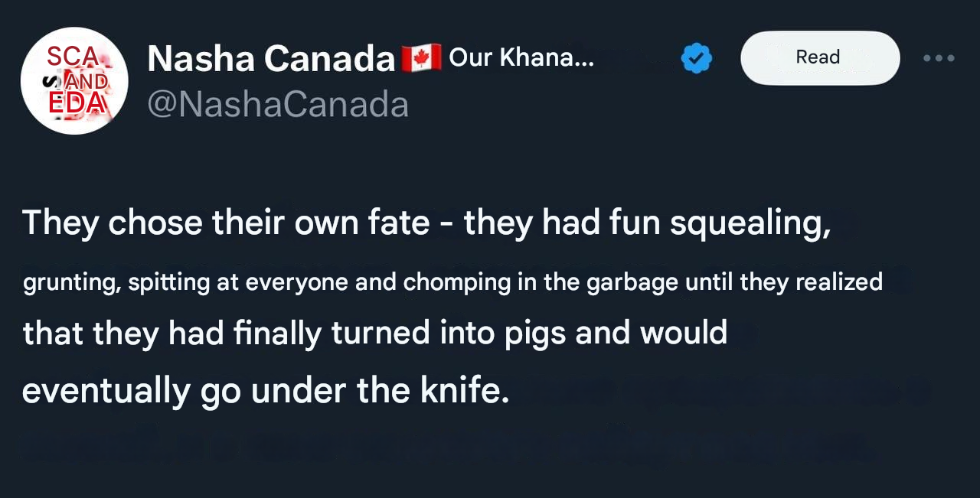
Task: Open the three-dot more options menu
Action: pos(939,58)
